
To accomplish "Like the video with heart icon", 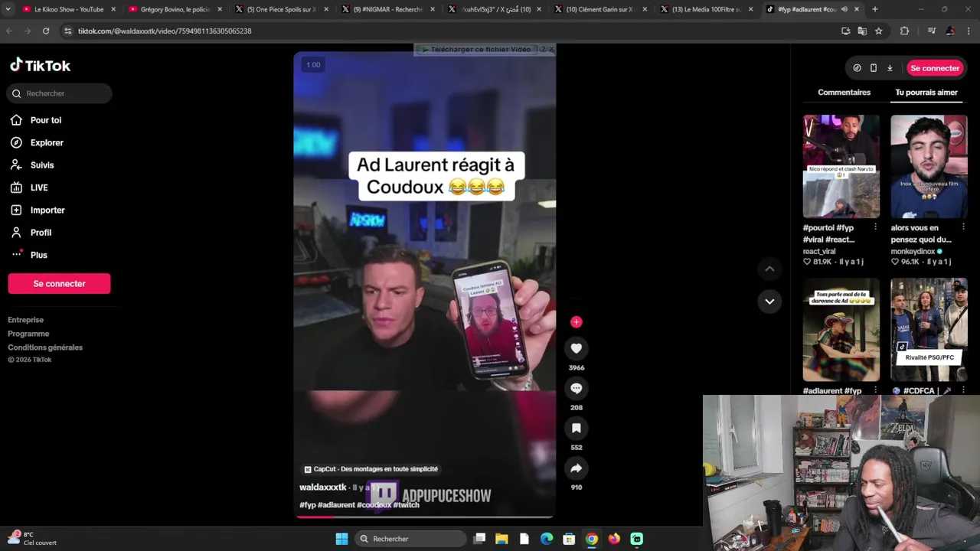I will click(x=577, y=349).
